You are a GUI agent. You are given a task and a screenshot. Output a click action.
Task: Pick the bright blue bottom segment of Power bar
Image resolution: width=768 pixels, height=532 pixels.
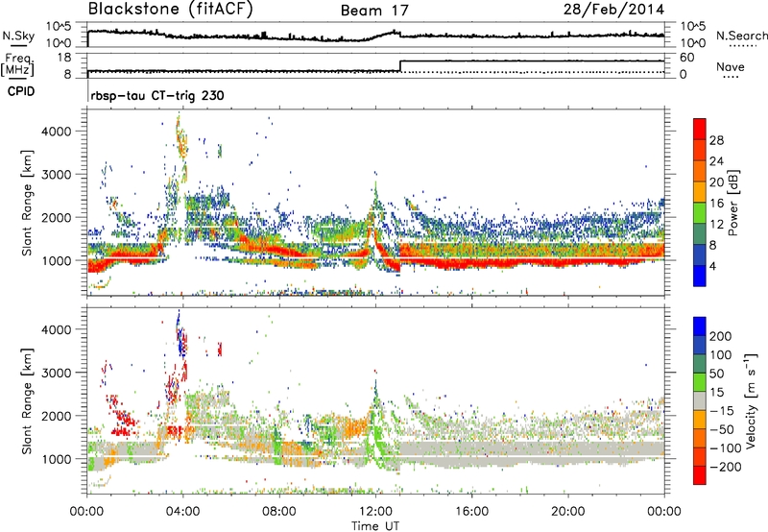pos(700,277)
